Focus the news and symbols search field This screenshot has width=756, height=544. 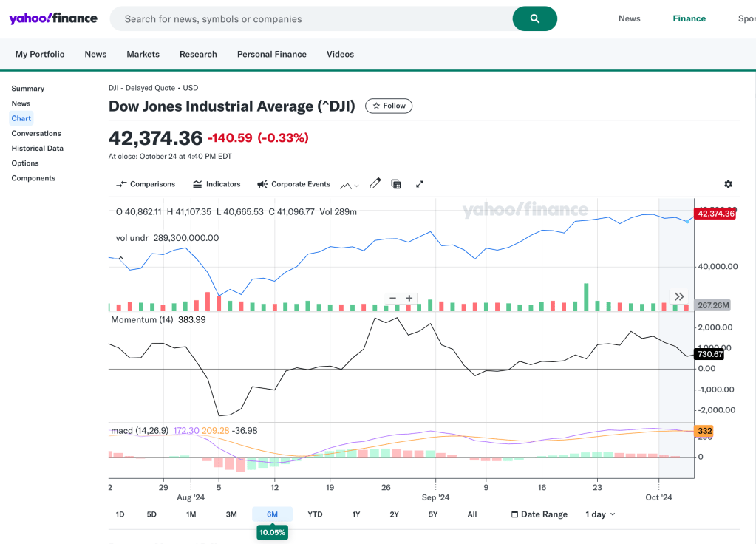(310, 19)
